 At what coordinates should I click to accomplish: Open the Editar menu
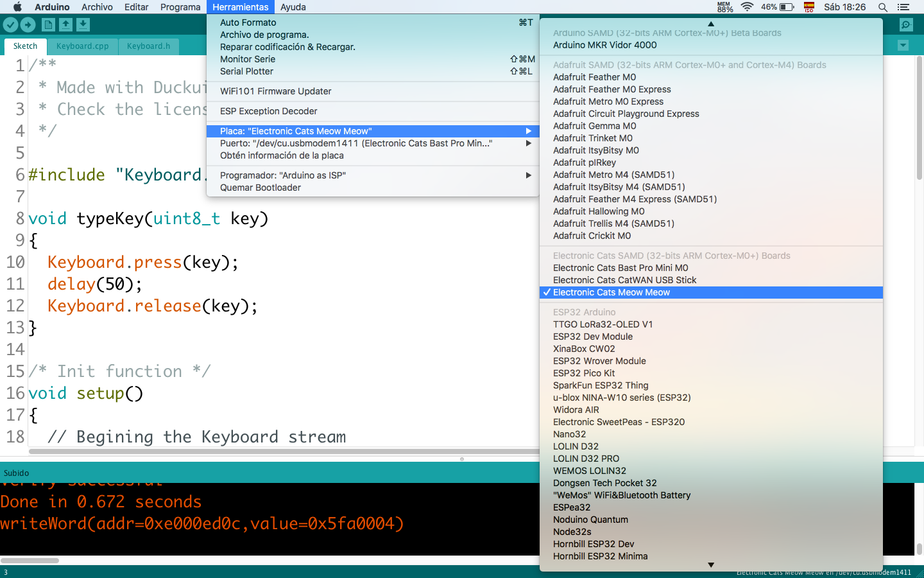click(x=137, y=7)
